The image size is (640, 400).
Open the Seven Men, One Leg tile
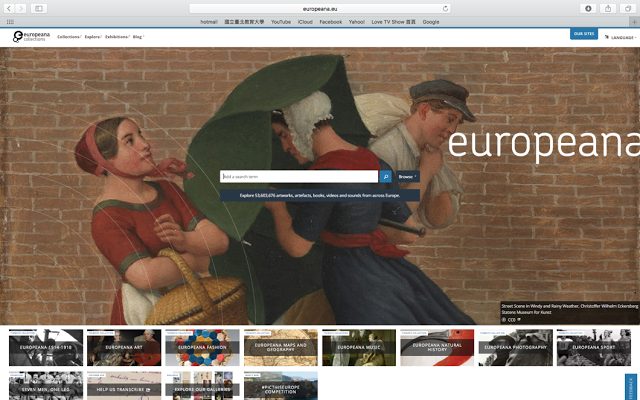46,386
